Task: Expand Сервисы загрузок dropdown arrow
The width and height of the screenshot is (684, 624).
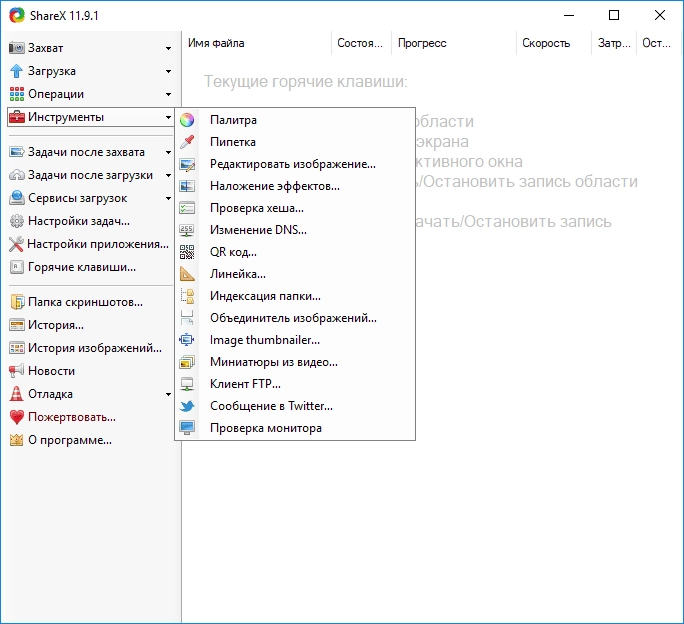Action: click(168, 199)
